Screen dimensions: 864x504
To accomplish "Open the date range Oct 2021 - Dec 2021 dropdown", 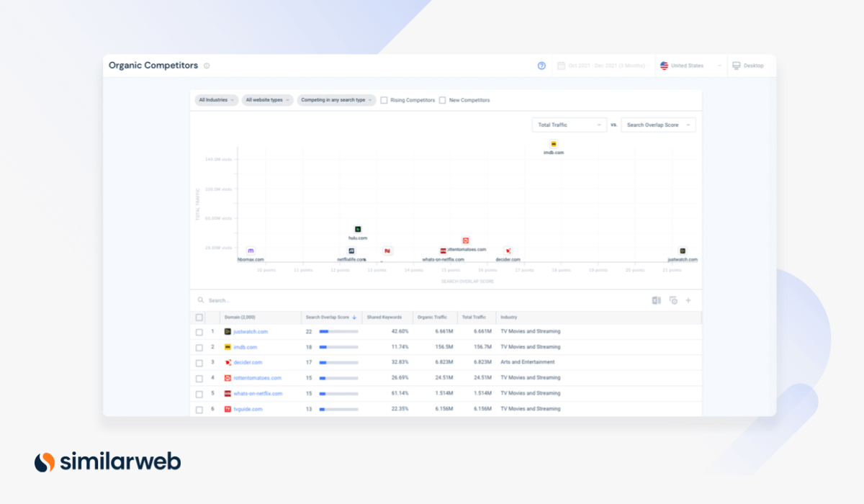I will [603, 66].
